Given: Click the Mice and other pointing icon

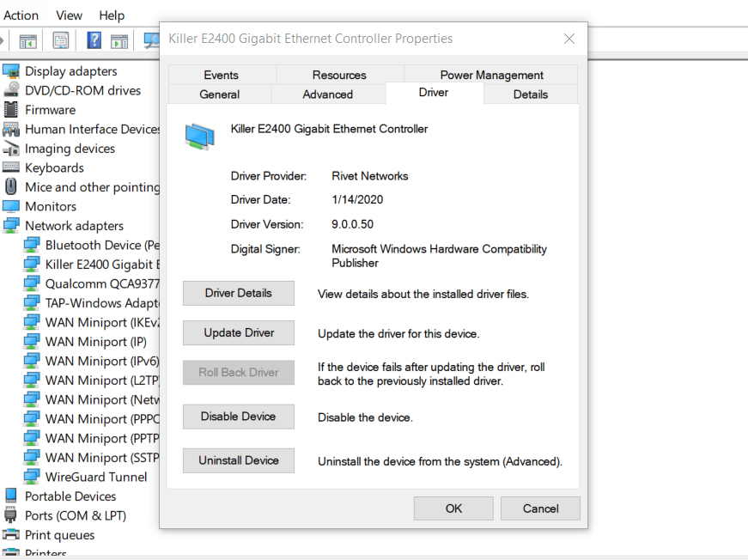Looking at the screenshot, I should (x=11, y=187).
